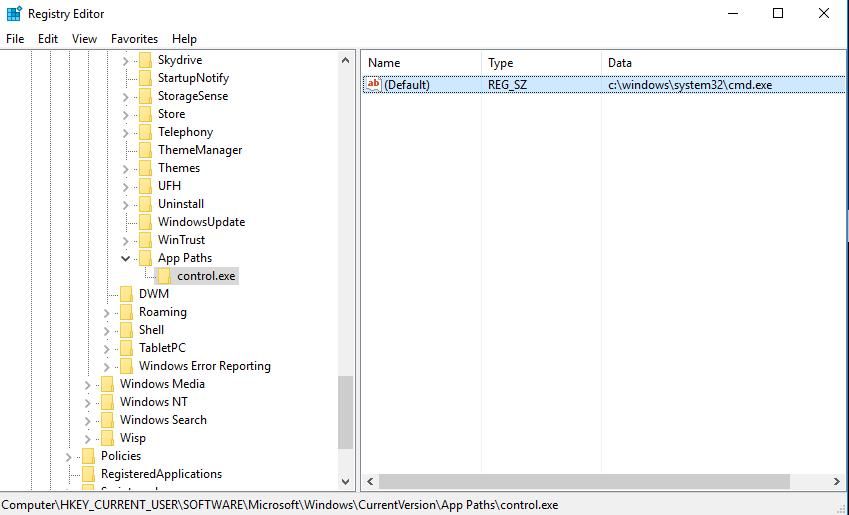Expand the Policies key
The image size is (849, 515).
coord(68,457)
